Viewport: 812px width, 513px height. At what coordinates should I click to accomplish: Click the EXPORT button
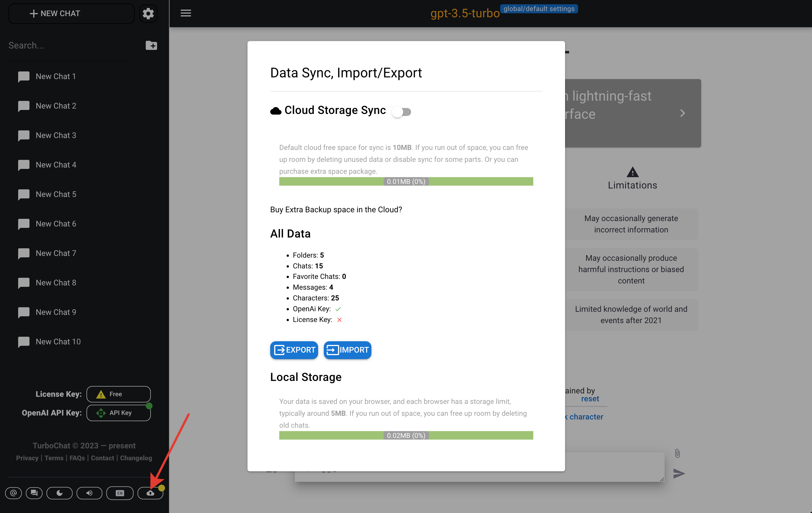point(294,350)
